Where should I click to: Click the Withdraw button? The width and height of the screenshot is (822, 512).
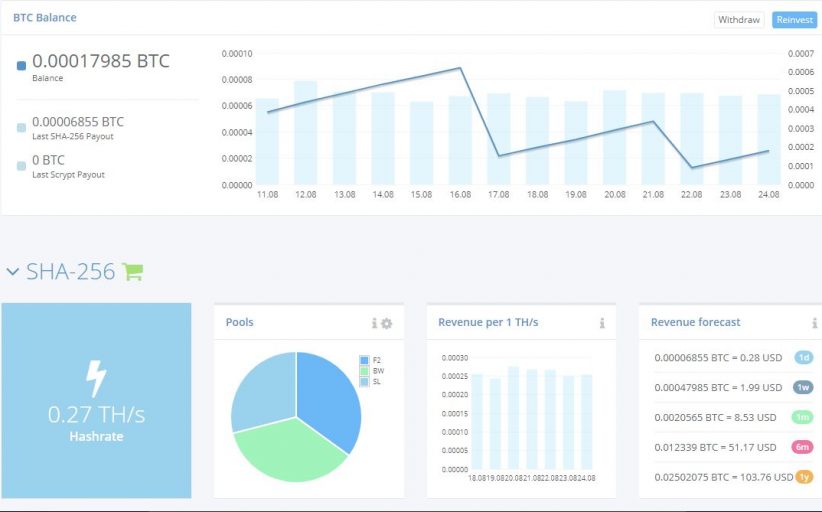tap(739, 20)
